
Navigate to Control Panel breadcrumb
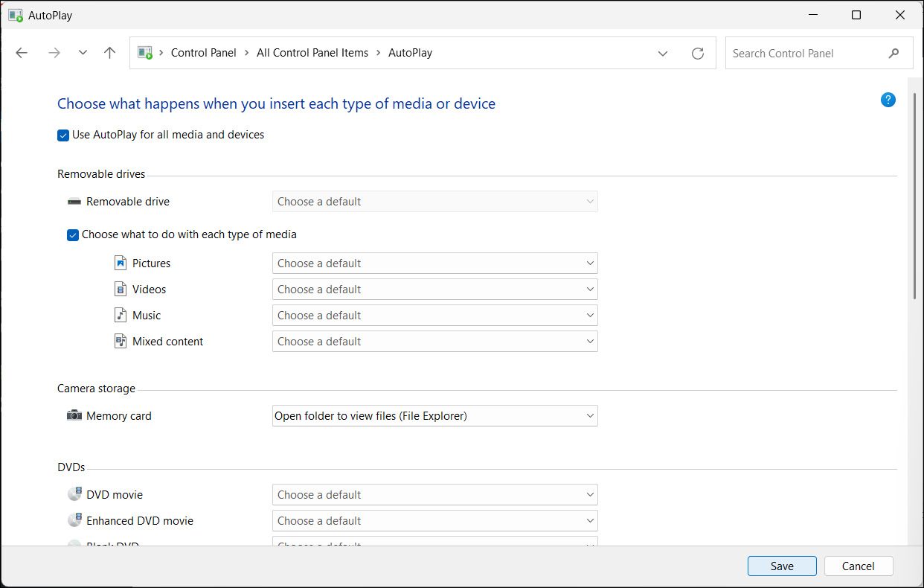click(203, 53)
